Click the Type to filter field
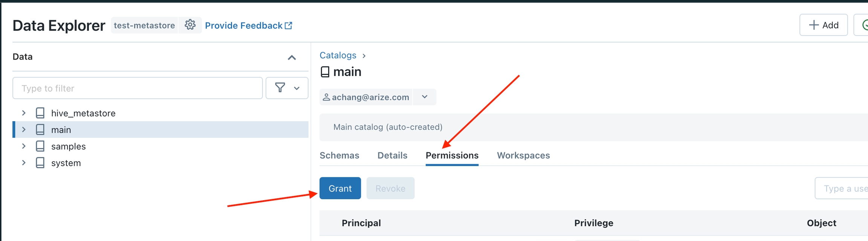The image size is (868, 241). coord(138,88)
